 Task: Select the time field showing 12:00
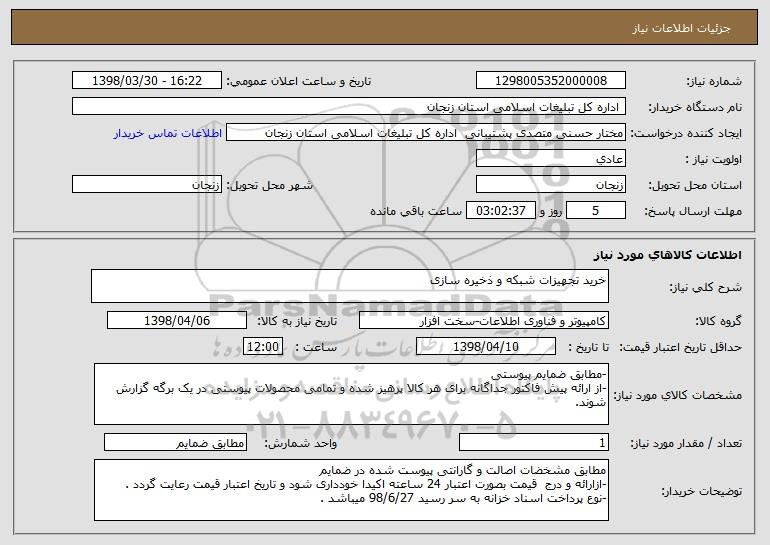(x=263, y=347)
